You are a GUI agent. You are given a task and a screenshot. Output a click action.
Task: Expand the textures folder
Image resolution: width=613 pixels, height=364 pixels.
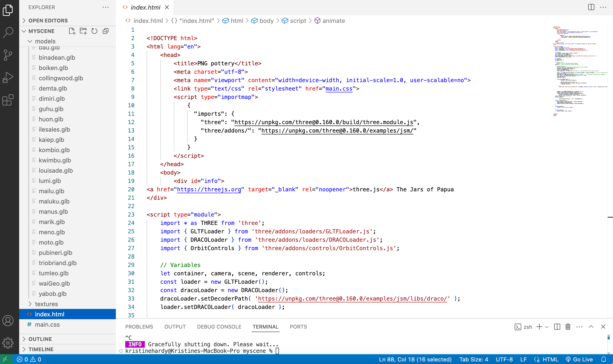pos(68,304)
